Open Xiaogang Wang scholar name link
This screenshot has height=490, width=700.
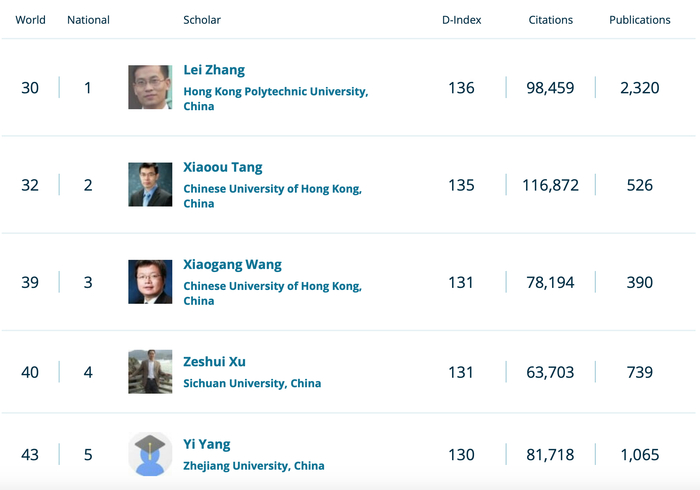pos(232,265)
